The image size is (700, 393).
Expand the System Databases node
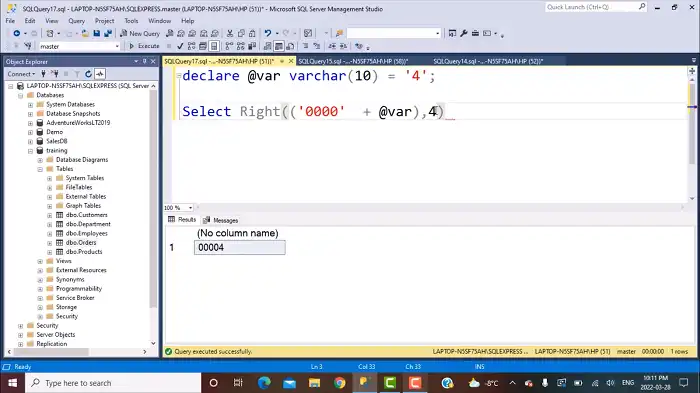tap(30, 105)
